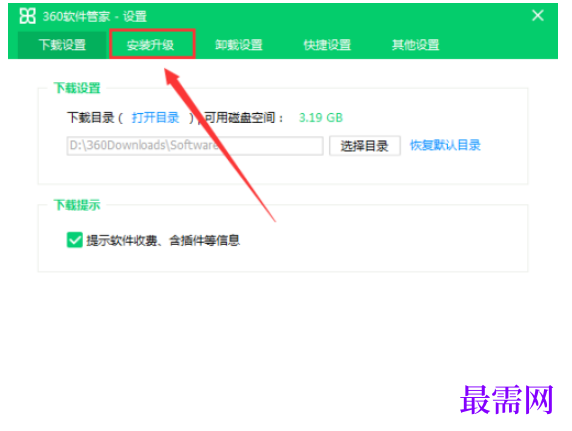Click the 打开目录 link
The width and height of the screenshot is (572, 431).
(155, 118)
